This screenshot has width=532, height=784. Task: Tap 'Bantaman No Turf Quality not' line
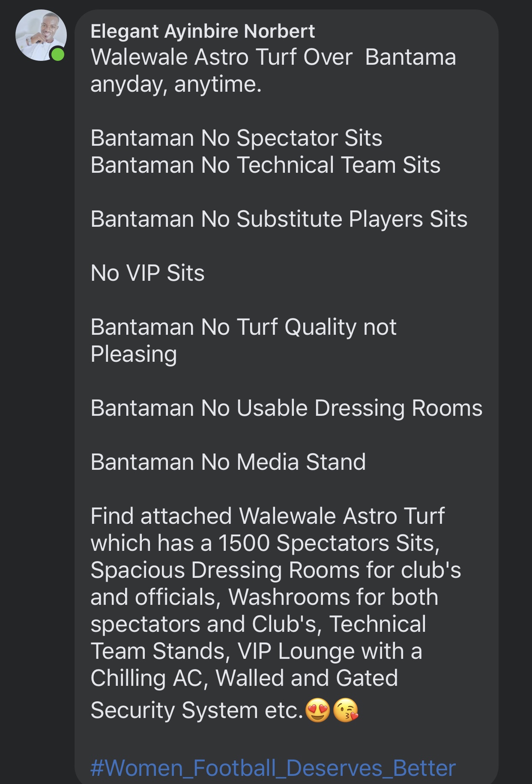tap(244, 327)
